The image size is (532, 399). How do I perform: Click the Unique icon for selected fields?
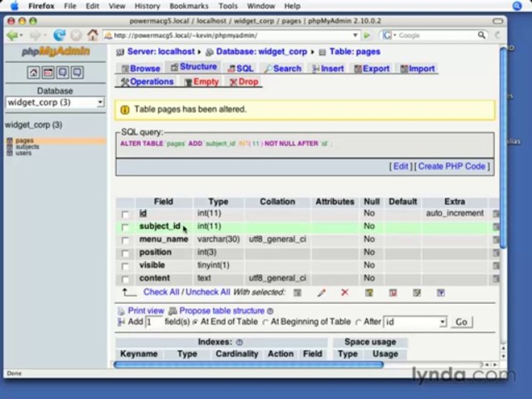point(393,293)
